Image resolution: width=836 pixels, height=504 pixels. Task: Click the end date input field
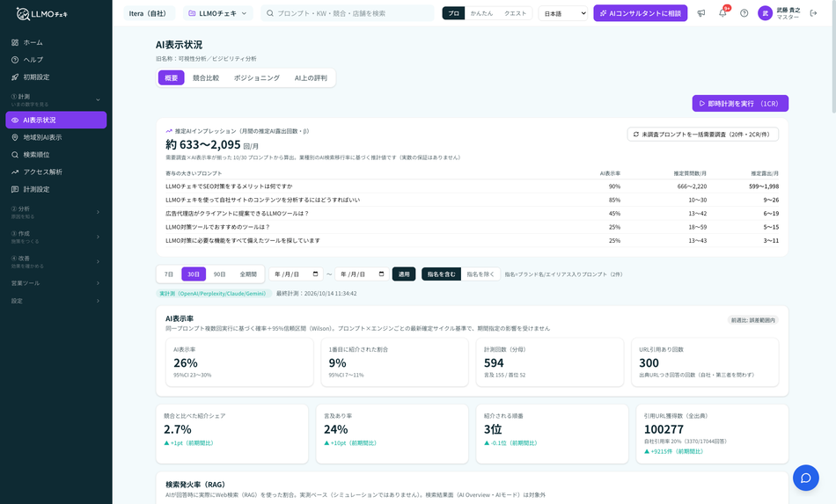pos(362,274)
